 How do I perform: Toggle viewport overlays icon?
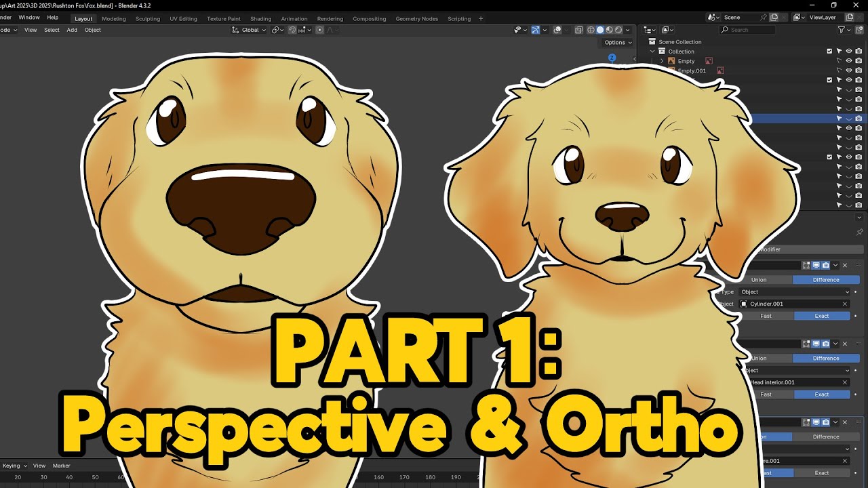click(x=557, y=30)
